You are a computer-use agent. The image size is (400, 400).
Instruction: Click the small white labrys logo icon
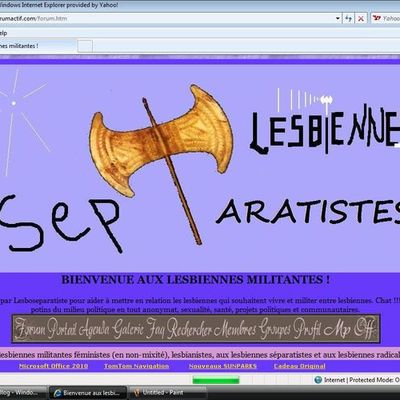click(326, 100)
